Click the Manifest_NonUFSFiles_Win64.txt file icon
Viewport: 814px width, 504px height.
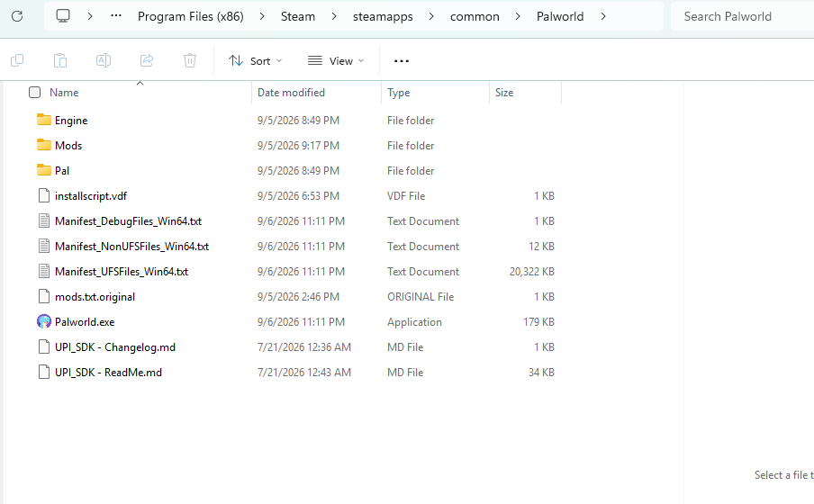click(44, 246)
